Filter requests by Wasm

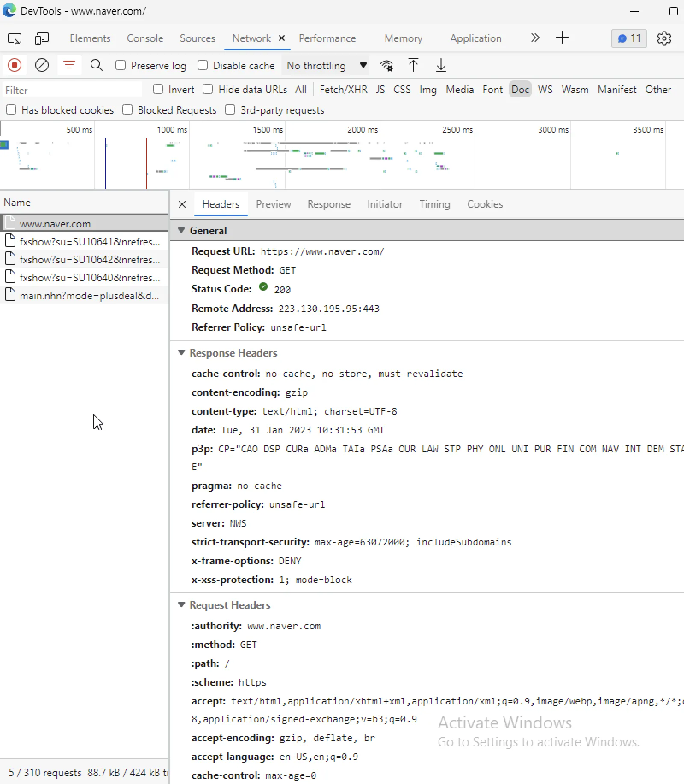(575, 90)
